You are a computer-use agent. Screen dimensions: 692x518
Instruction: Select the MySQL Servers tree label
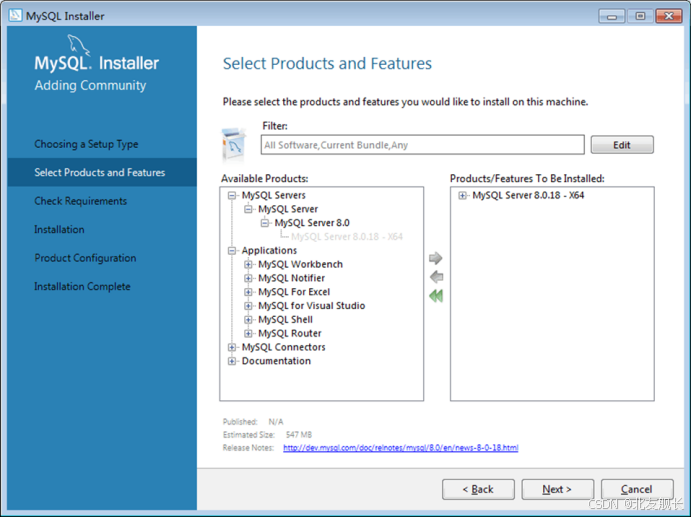[274, 195]
